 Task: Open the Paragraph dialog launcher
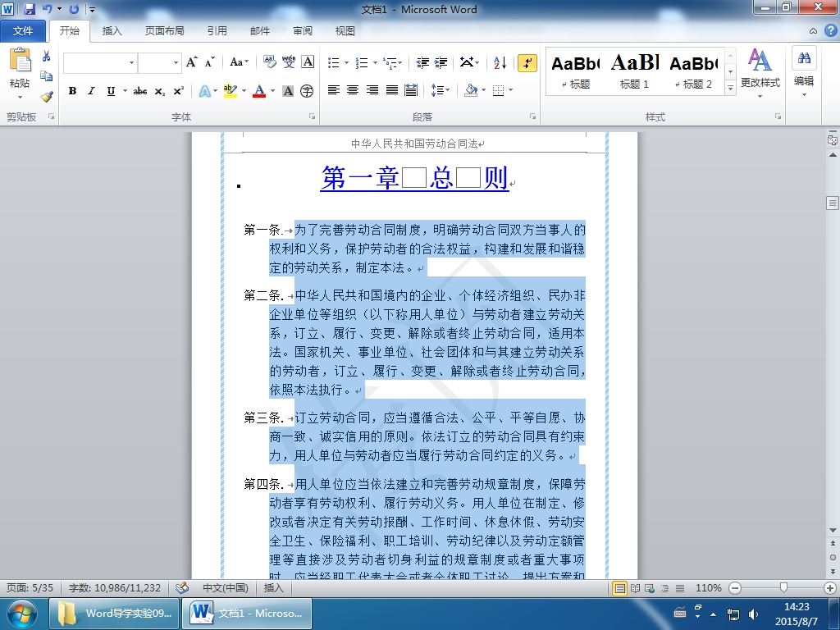[x=532, y=116]
